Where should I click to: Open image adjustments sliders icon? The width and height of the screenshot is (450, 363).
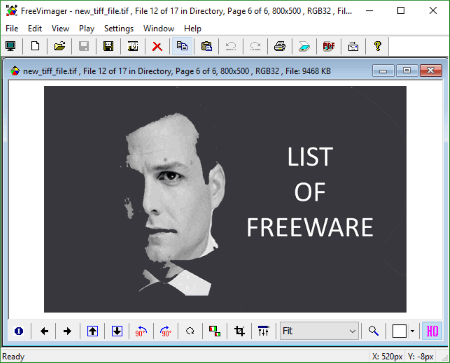point(263,331)
